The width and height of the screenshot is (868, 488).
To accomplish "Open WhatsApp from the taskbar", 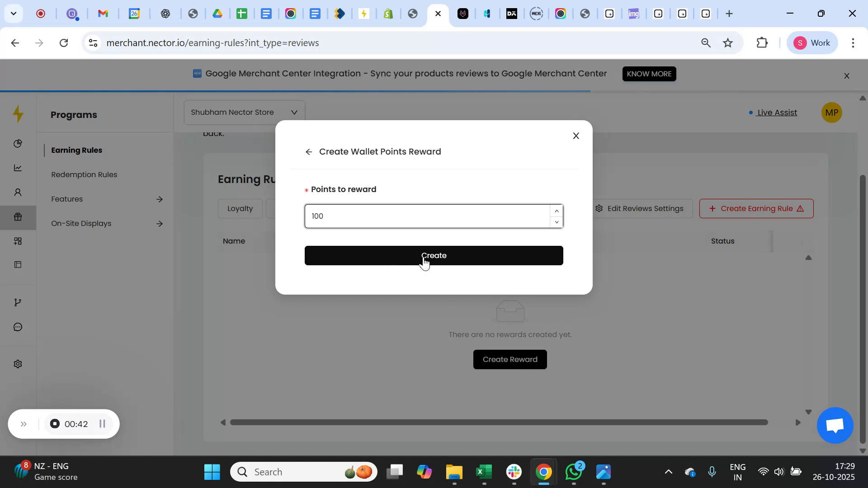I will (x=574, y=471).
